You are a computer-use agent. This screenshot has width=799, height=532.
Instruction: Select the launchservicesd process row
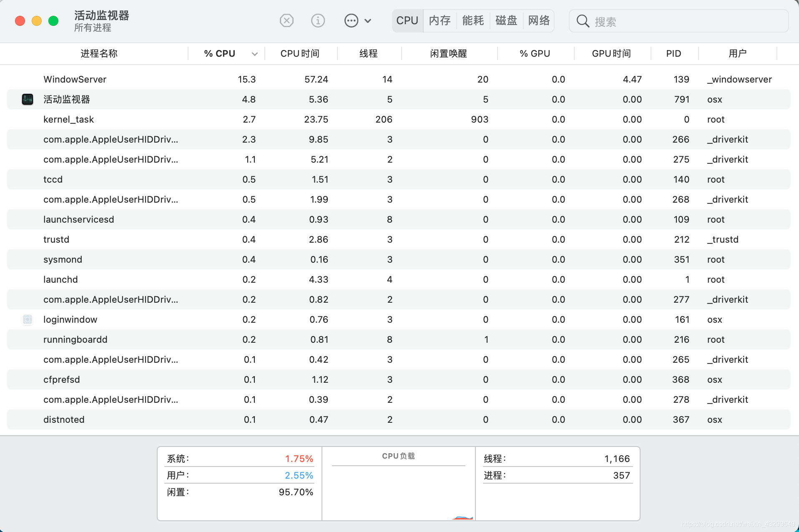click(x=399, y=219)
